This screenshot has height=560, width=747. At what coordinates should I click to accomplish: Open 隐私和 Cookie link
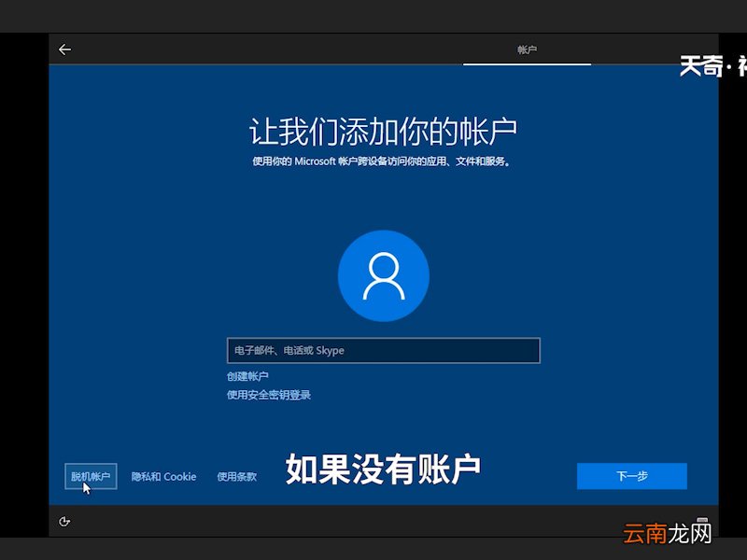163,476
